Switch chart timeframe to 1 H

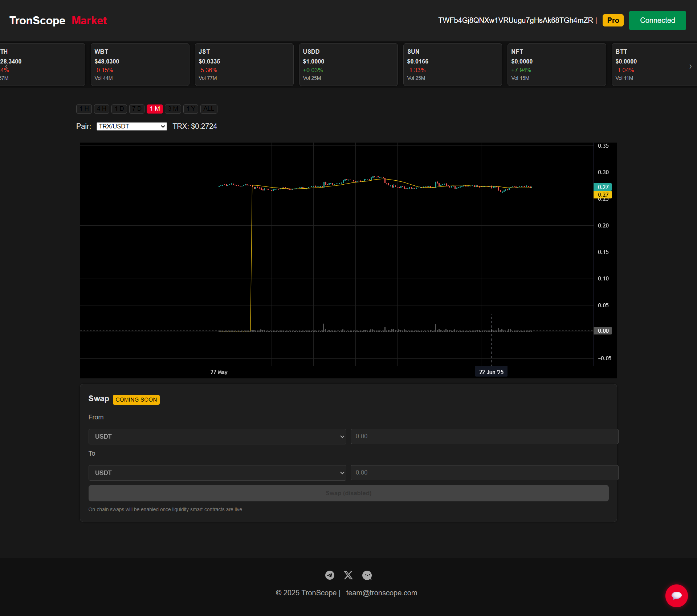(x=84, y=109)
